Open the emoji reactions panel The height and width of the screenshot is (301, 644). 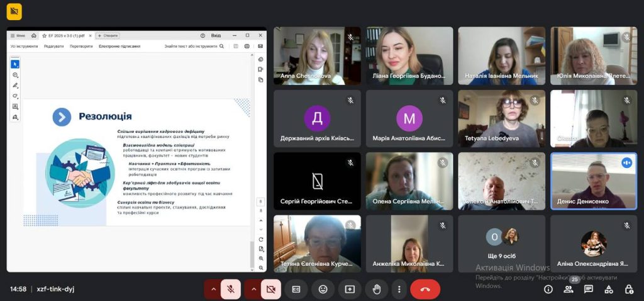point(323,289)
